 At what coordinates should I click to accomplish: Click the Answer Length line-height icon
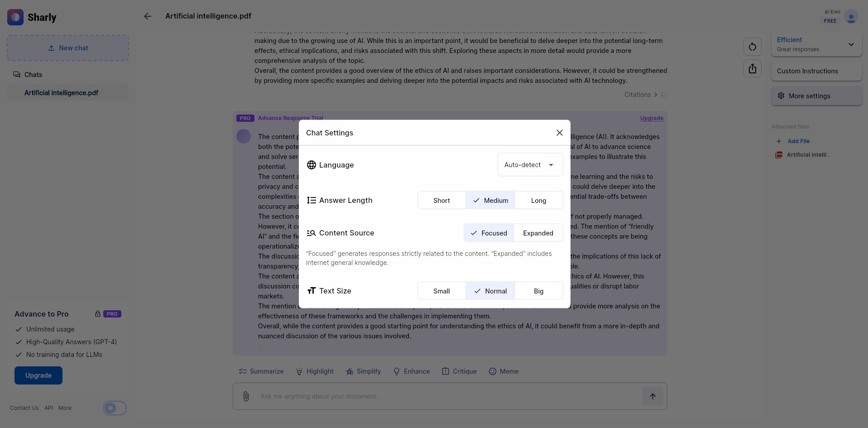pyautogui.click(x=312, y=200)
